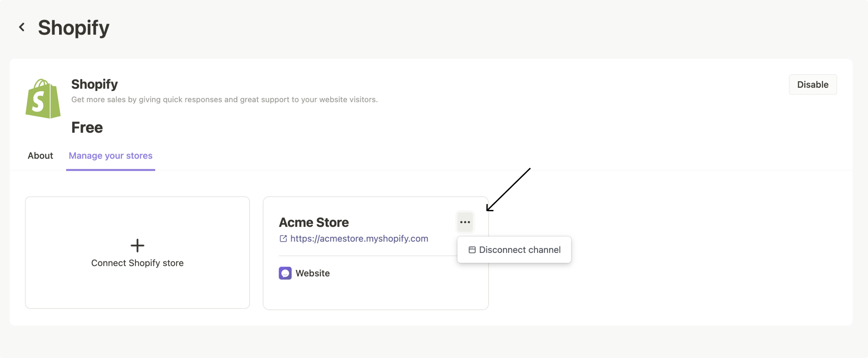
Task: Click the Website channel entry
Action: (x=312, y=273)
